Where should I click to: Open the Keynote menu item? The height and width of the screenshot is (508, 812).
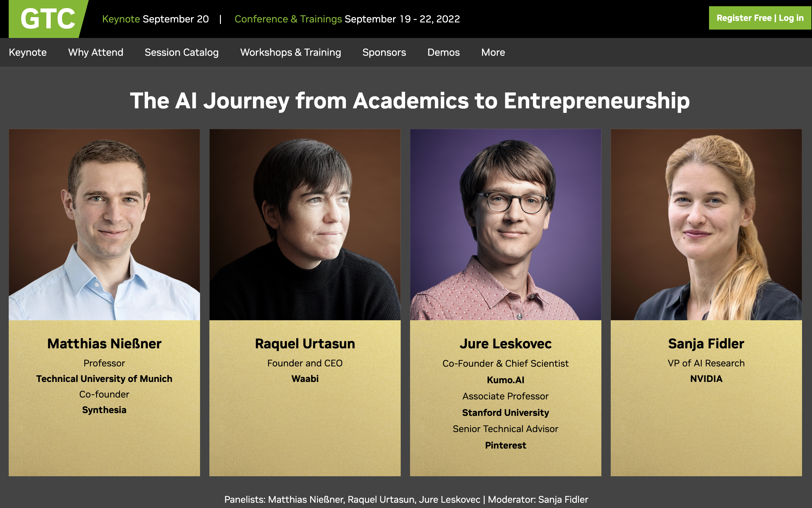point(28,52)
